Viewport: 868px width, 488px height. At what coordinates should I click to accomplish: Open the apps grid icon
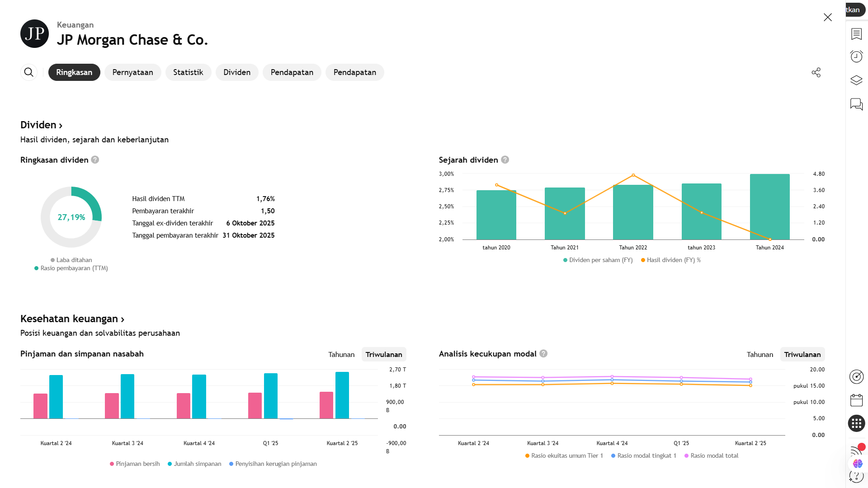856,423
